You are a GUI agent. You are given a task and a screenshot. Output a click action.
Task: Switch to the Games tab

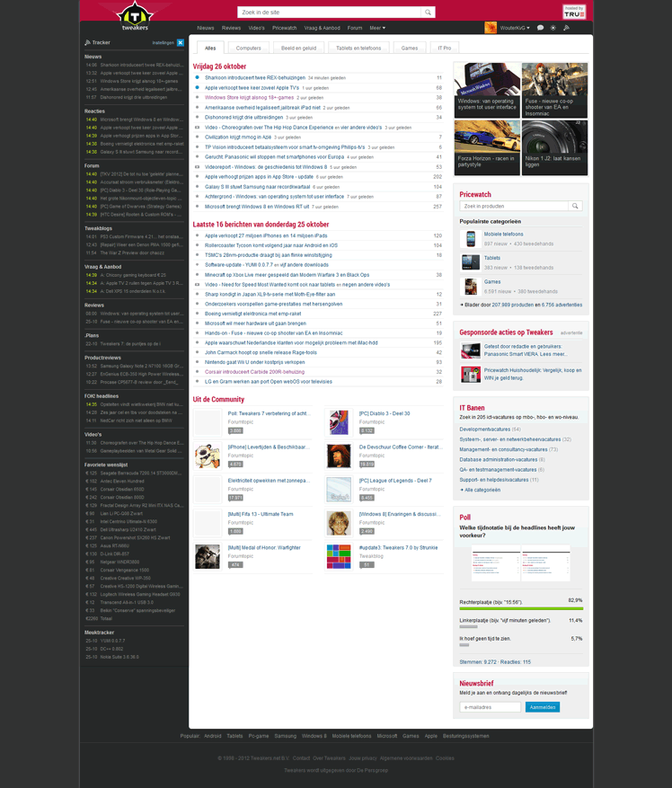point(410,49)
